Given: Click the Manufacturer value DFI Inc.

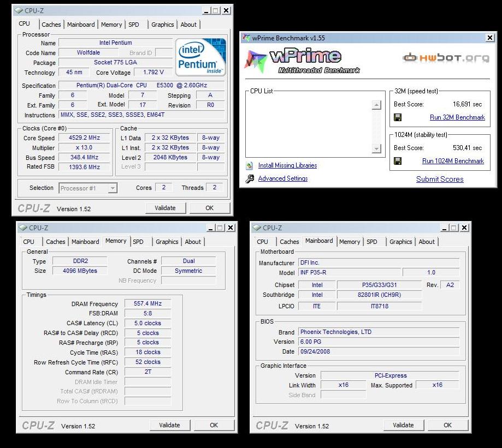Looking at the screenshot, I should [x=379, y=263].
